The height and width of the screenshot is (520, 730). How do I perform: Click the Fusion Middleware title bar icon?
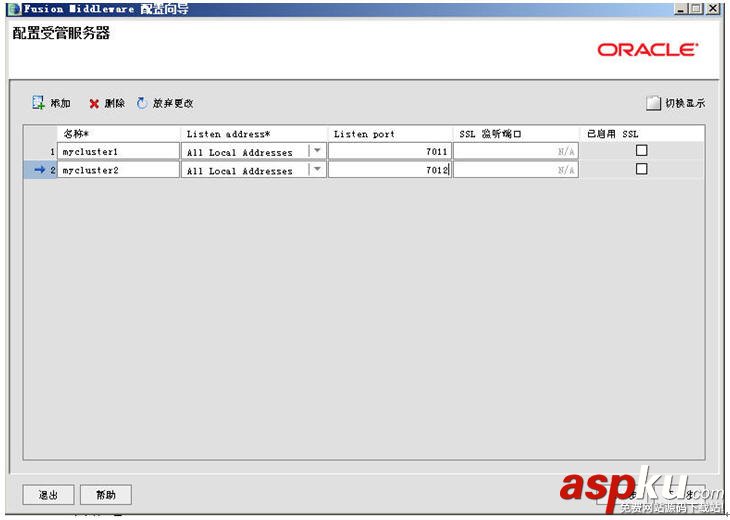pos(15,9)
